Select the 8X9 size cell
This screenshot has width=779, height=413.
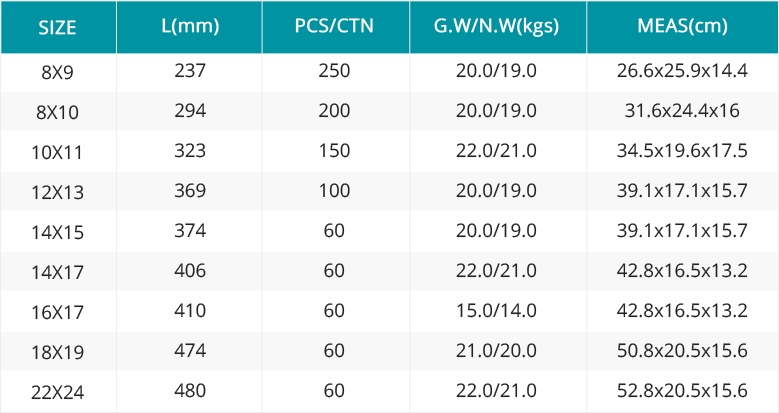point(58,73)
